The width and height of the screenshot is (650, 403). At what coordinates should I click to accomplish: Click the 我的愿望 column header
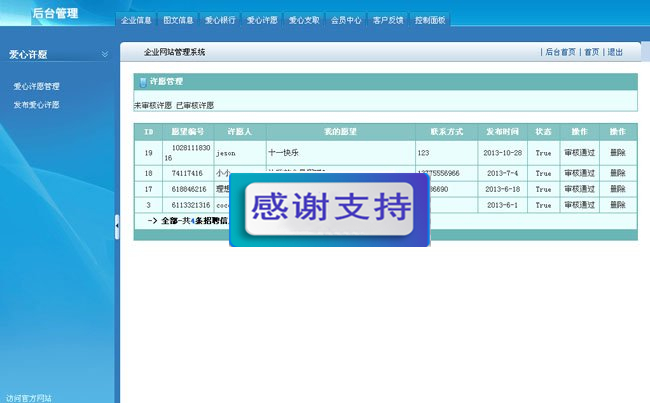(x=340, y=132)
